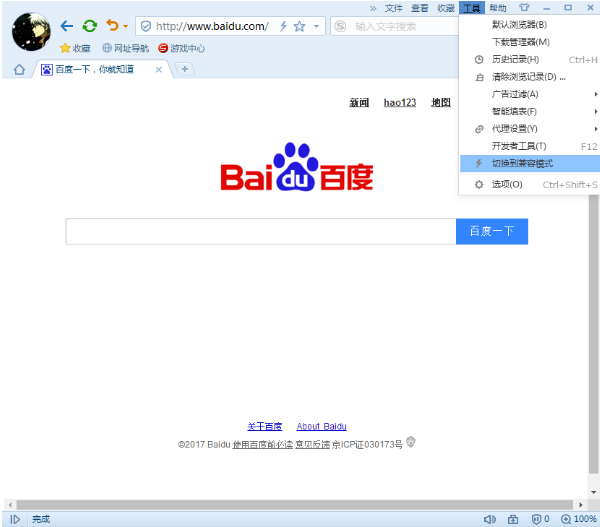Click the lightning icon in address bar
This screenshot has width=600, height=527.
pyautogui.click(x=283, y=26)
